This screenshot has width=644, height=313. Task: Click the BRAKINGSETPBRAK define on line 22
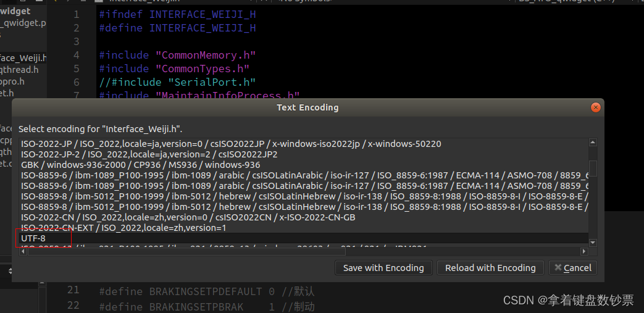click(207, 306)
